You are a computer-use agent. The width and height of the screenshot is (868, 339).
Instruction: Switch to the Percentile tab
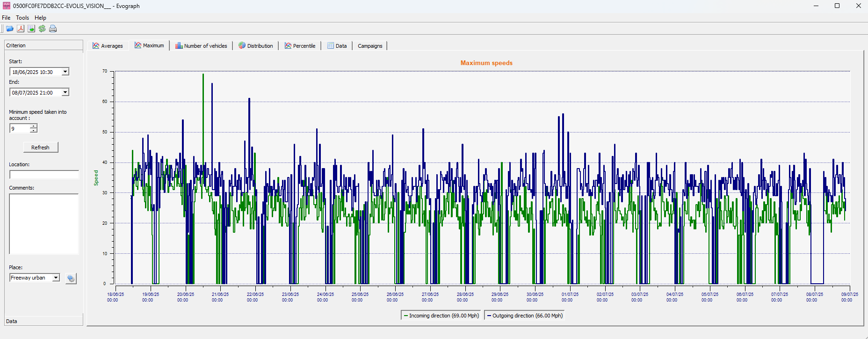point(300,46)
